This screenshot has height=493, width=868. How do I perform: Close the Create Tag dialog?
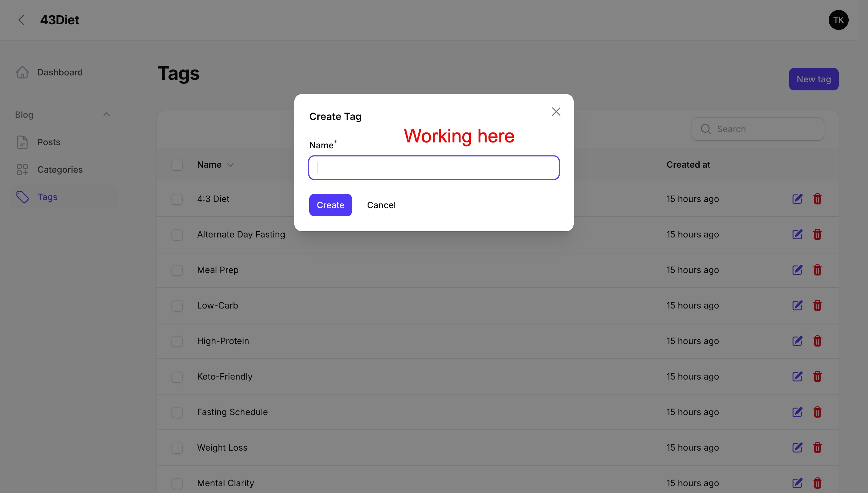(x=556, y=112)
